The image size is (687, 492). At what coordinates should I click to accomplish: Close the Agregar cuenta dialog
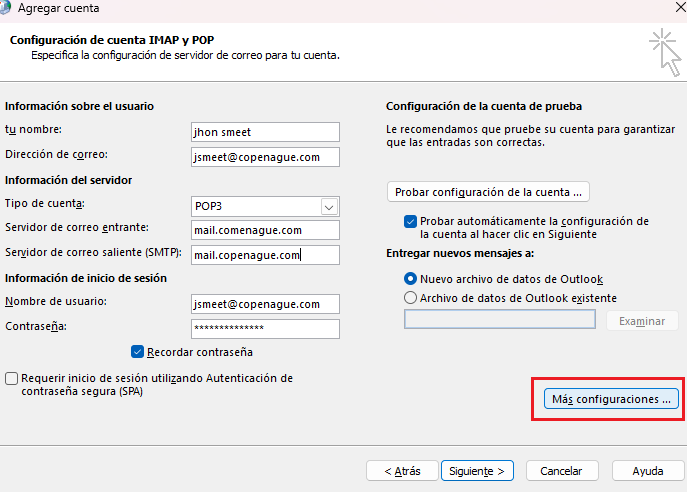click(680, 7)
